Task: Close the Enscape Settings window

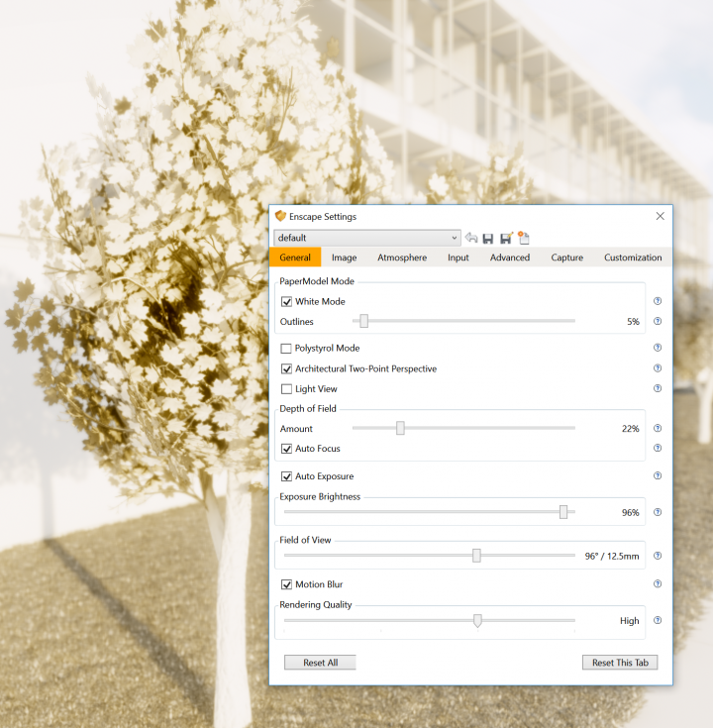Action: (x=661, y=216)
